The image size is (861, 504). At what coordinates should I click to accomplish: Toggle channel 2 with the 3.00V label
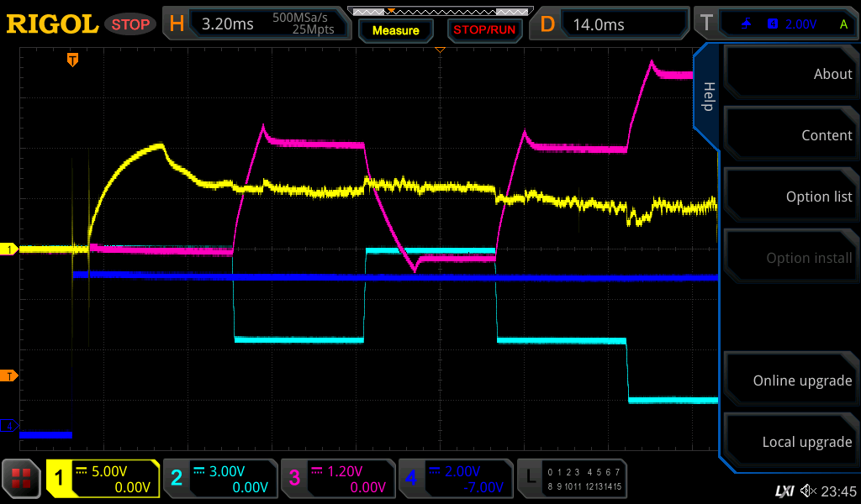(220, 479)
